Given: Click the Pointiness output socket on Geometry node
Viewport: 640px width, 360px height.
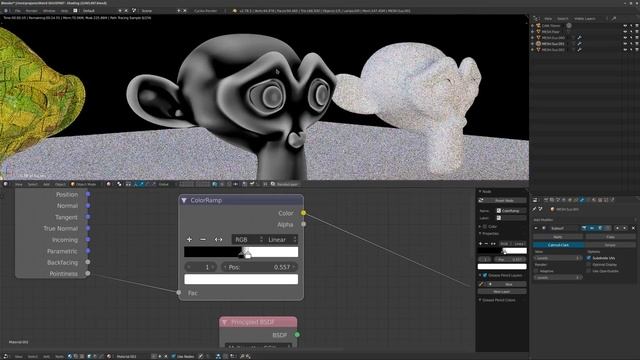Looking at the screenshot, I should (x=88, y=273).
